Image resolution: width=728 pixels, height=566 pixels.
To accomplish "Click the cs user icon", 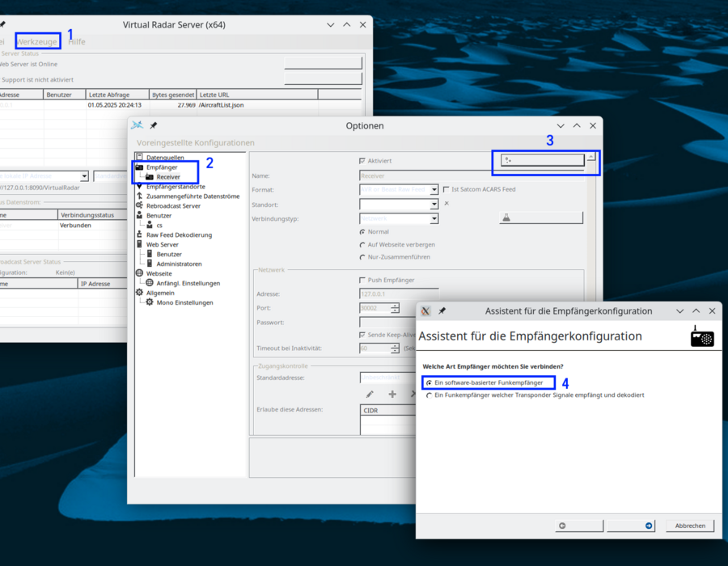I will point(150,225).
